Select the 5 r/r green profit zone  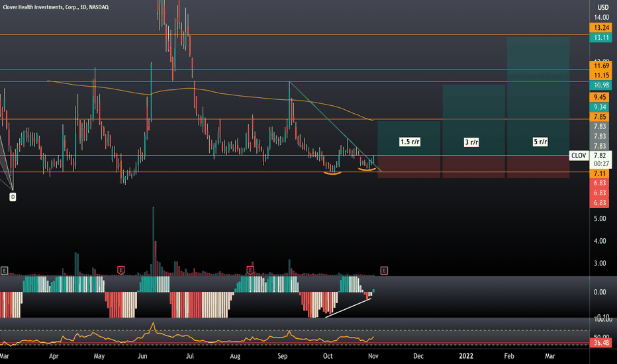click(538, 97)
